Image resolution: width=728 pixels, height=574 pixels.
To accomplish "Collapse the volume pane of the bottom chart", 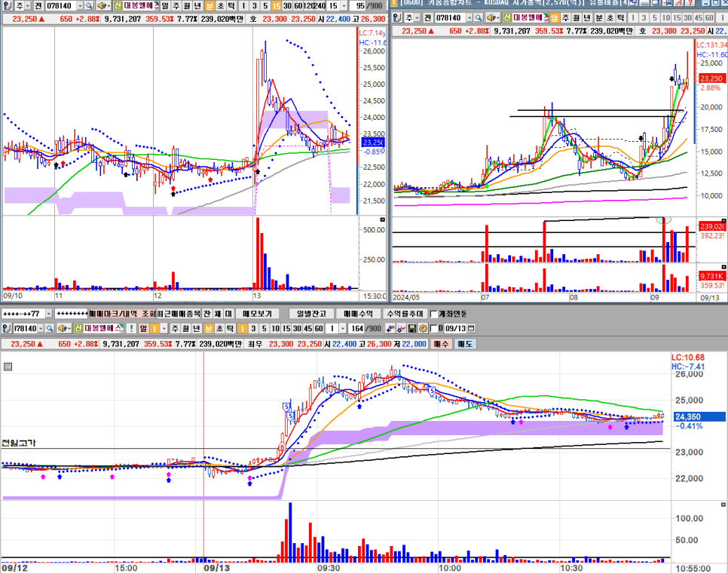I will (x=723, y=505).
